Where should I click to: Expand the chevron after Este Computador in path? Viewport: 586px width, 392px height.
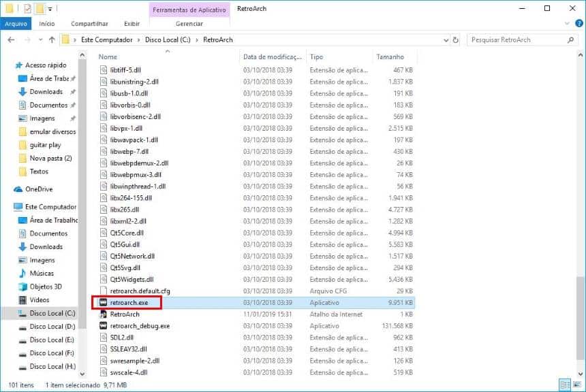click(138, 39)
